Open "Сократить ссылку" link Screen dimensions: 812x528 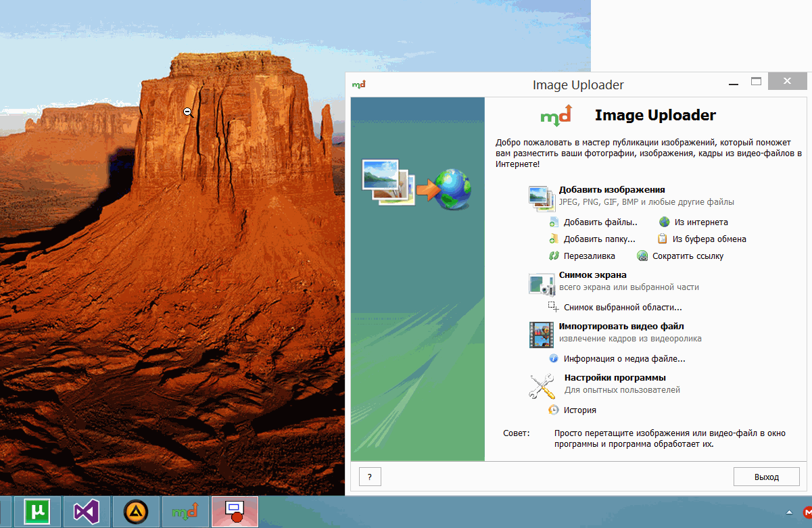point(688,256)
